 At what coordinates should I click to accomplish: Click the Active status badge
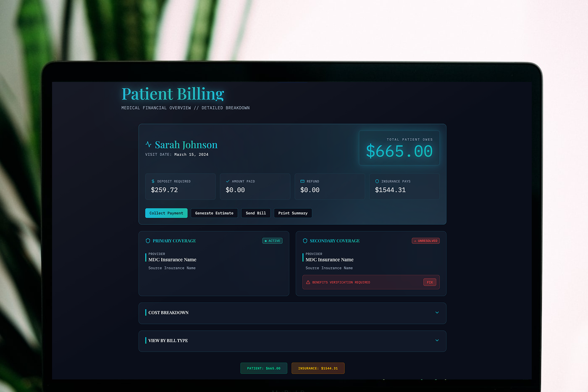coord(273,241)
